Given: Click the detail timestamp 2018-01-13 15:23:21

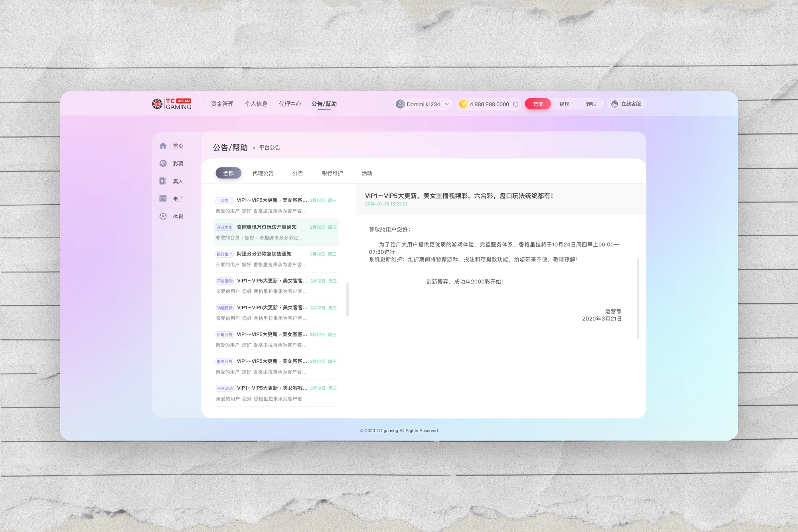Looking at the screenshot, I should (386, 204).
